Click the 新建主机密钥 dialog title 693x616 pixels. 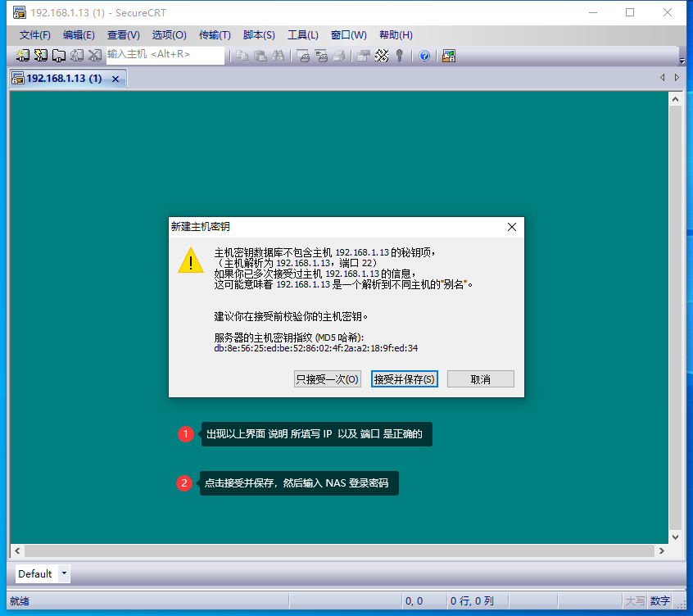tap(200, 227)
